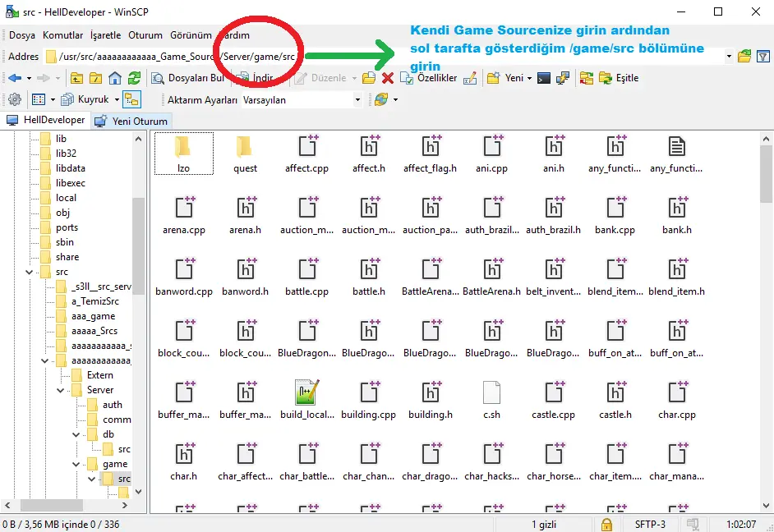Open the terminal console icon
The height and width of the screenshot is (532, 774).
543,78
